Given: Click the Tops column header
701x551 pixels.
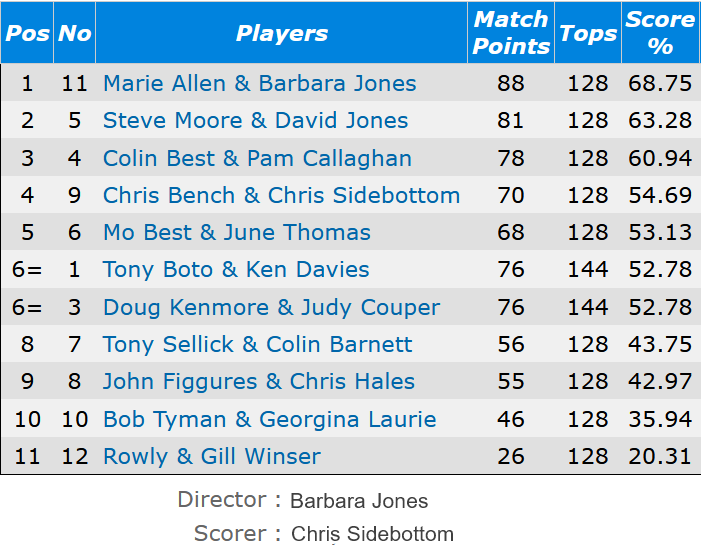Looking at the screenshot, I should 587,33.
